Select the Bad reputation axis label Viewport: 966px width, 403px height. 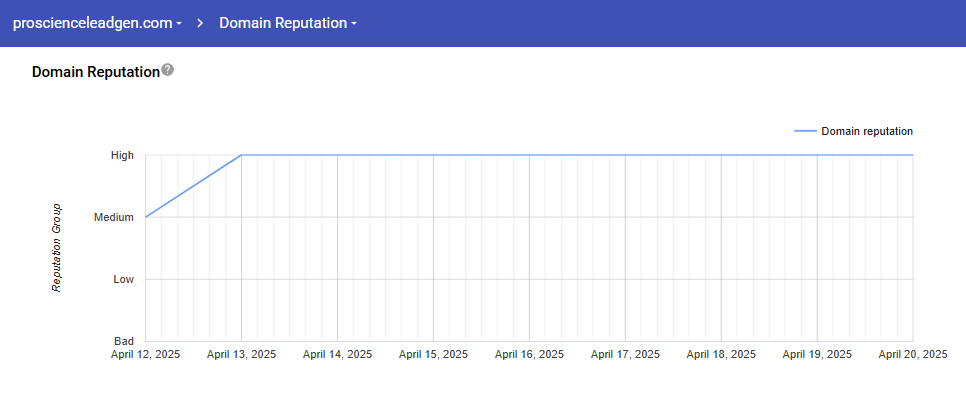[124, 341]
